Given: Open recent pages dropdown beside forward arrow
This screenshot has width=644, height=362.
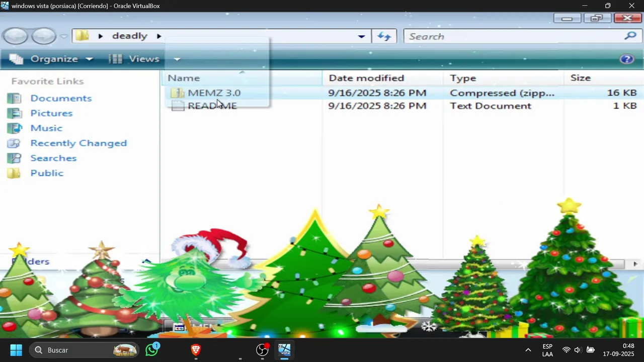Looking at the screenshot, I should coord(64,36).
